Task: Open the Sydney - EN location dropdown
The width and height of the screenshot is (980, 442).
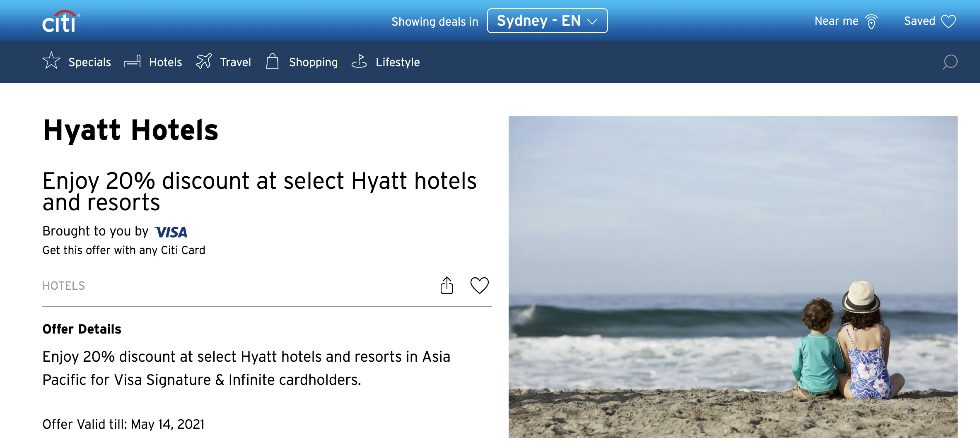Action: tap(547, 21)
